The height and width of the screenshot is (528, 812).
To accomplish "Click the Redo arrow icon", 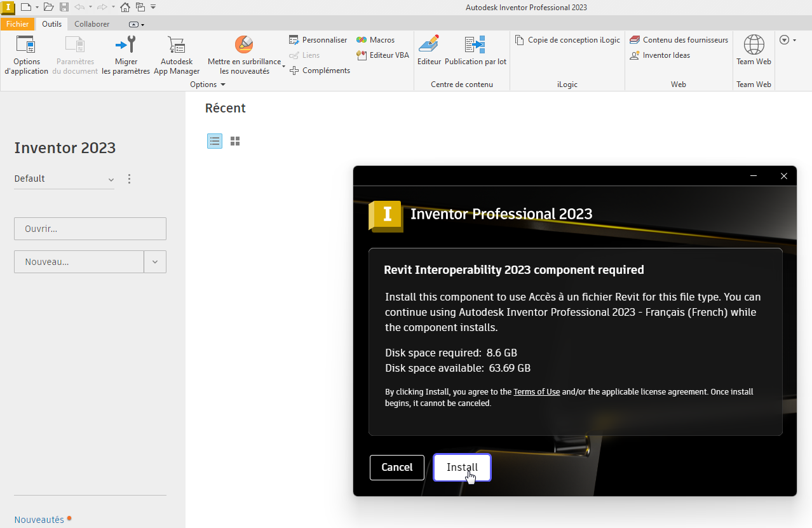I will (102, 7).
